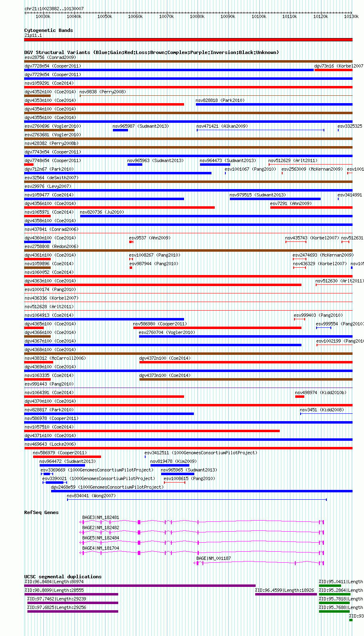
Task: Open the BAGE3|NM_182481 gene label
Action: tap(101, 518)
